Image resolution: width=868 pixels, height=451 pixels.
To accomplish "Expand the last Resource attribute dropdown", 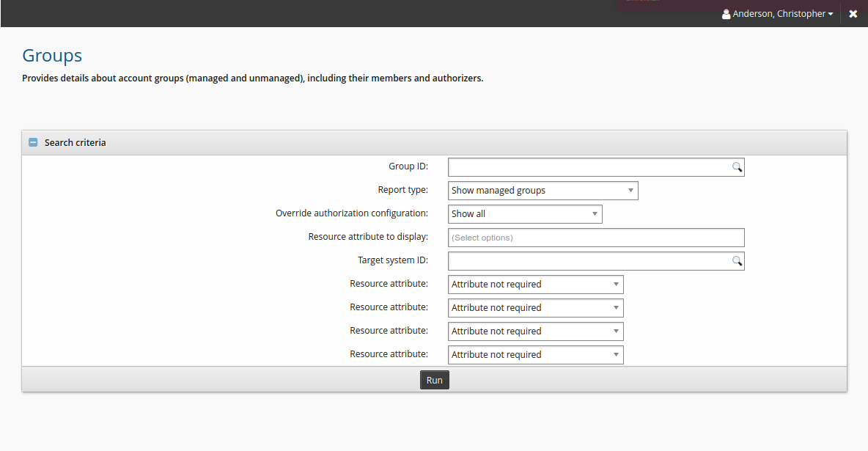I will [535, 355].
